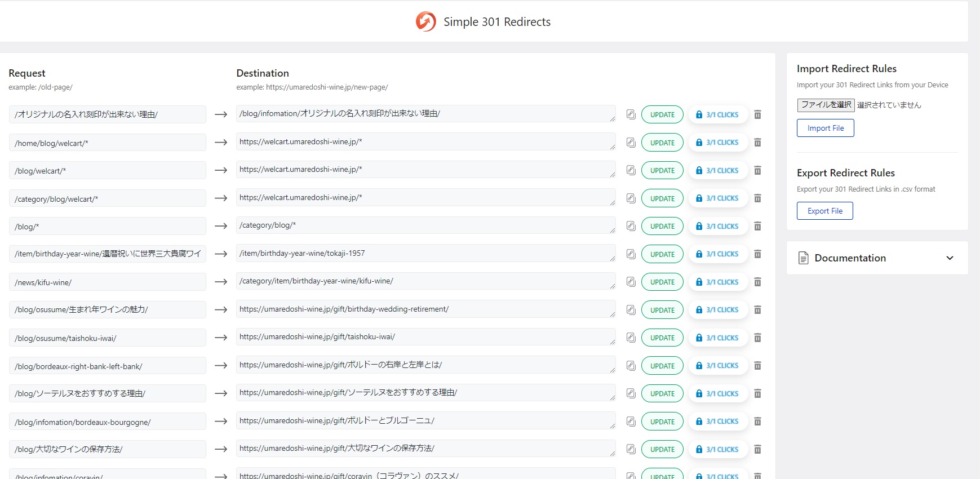Copy link for the /blog/* redirect row
Viewport: 980px width, 479px height.
(x=631, y=226)
